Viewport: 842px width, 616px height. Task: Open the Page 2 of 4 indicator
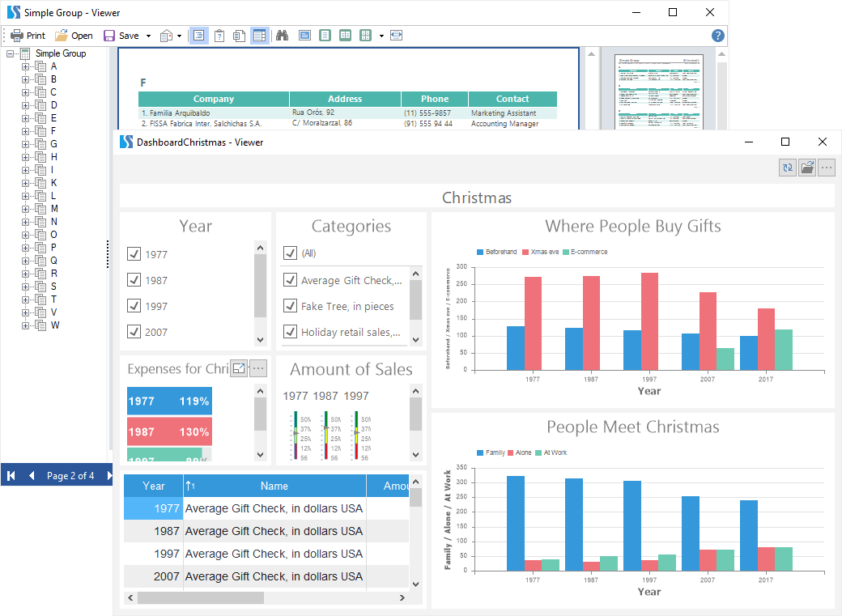coord(70,476)
